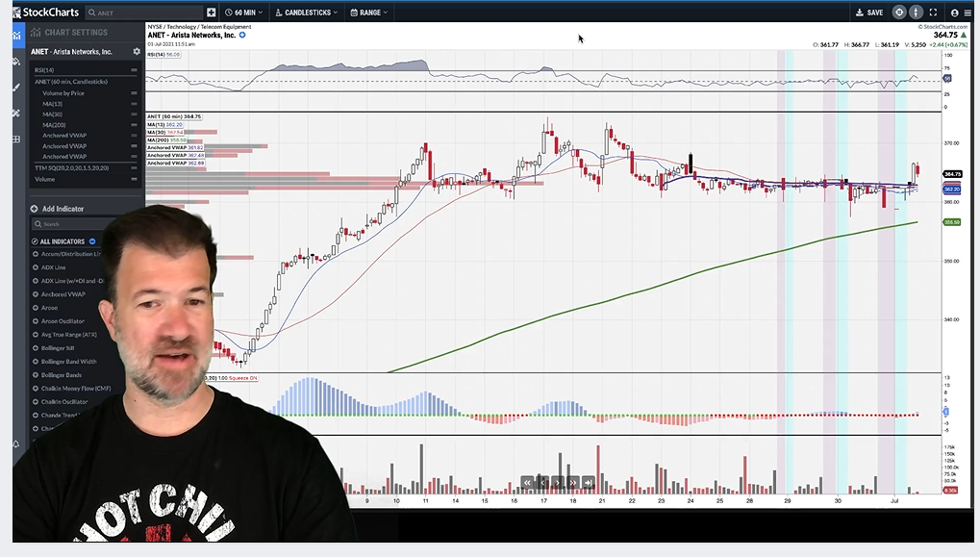Click the blue plus next to ANET title
Image resolution: width=980 pixels, height=557 pixels.
coord(242,35)
